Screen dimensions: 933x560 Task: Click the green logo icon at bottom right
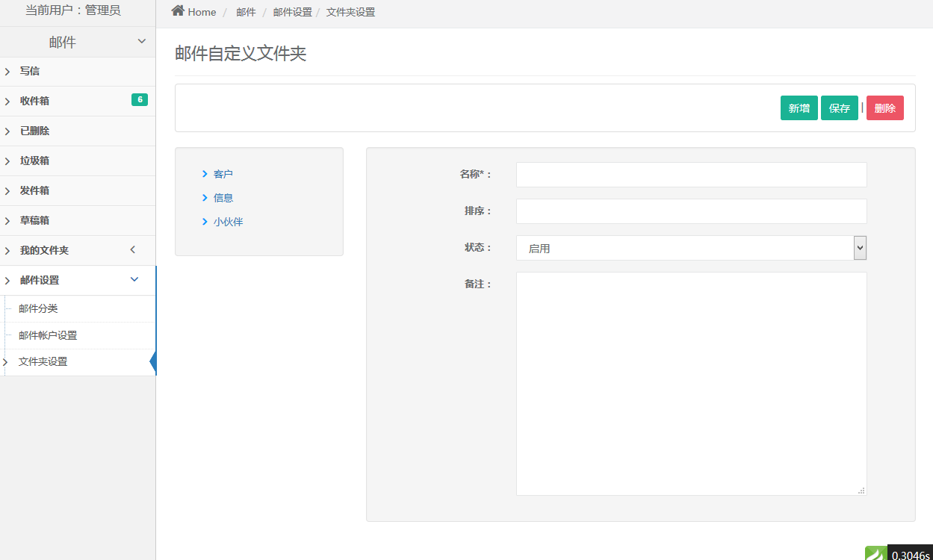(876, 553)
